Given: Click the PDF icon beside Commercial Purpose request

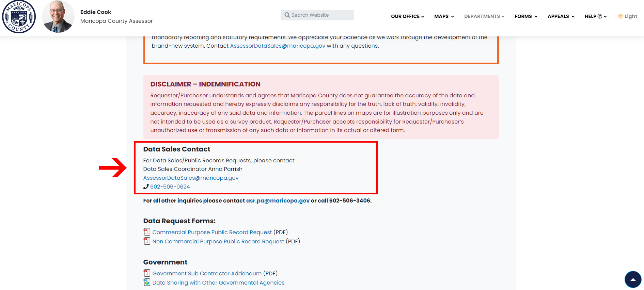Looking at the screenshot, I should coord(147,232).
